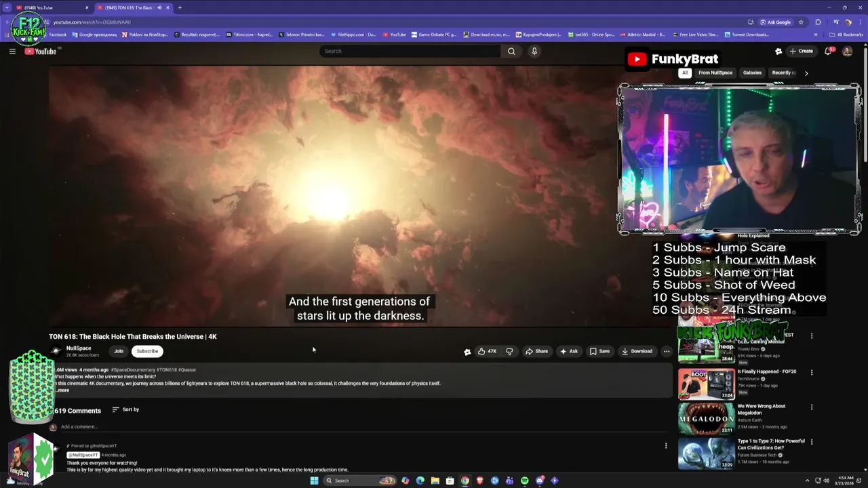Click the browser address bar URL

point(92,22)
